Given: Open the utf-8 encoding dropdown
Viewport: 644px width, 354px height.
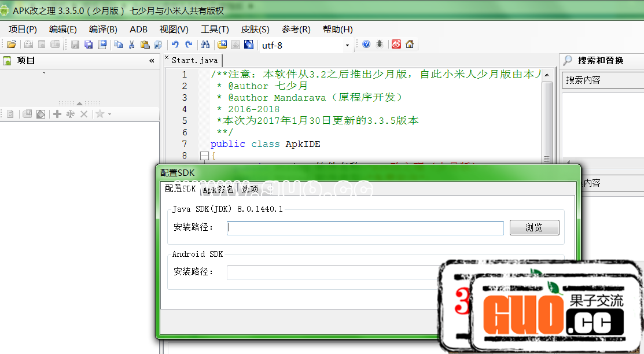Looking at the screenshot, I should click(x=348, y=45).
